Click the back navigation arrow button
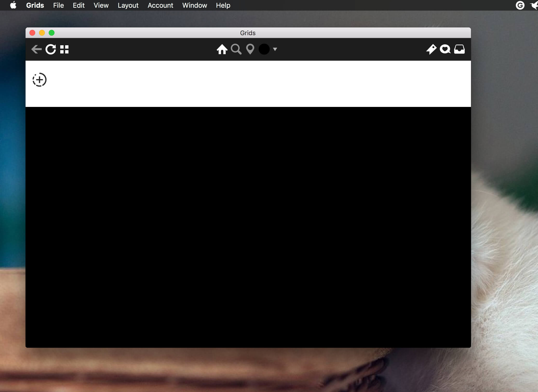This screenshot has width=538, height=392. coord(36,49)
